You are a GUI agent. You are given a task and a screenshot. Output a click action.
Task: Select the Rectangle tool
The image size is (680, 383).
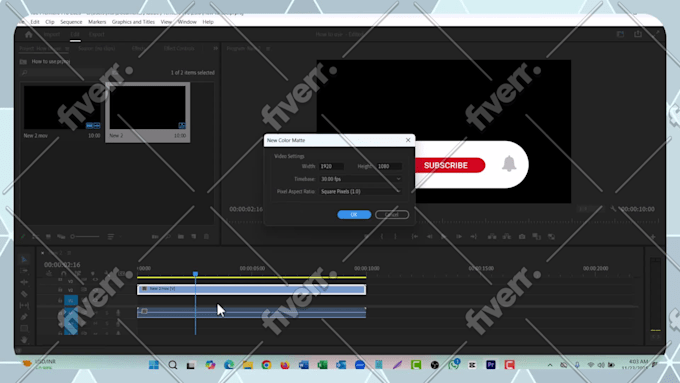click(24, 328)
